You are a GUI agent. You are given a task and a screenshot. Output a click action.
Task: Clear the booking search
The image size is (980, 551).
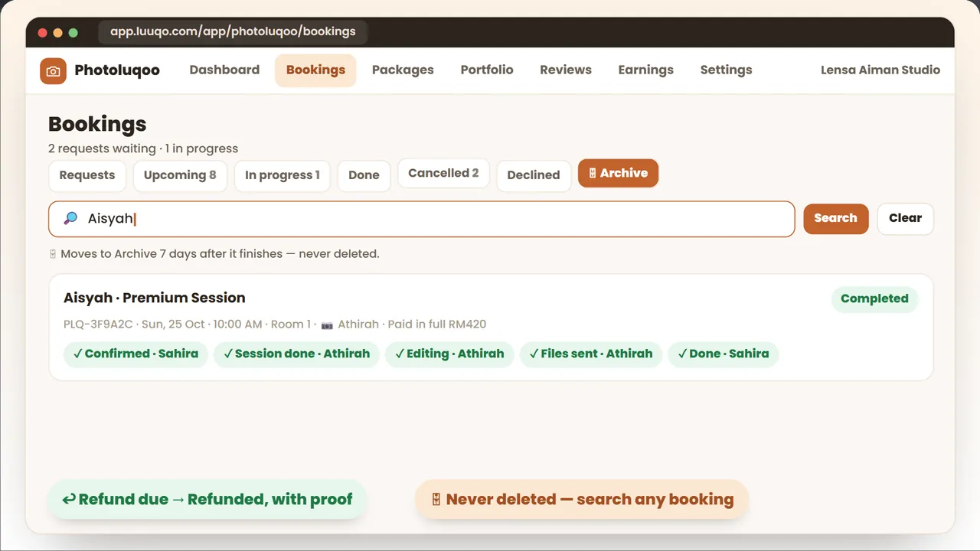(x=905, y=218)
